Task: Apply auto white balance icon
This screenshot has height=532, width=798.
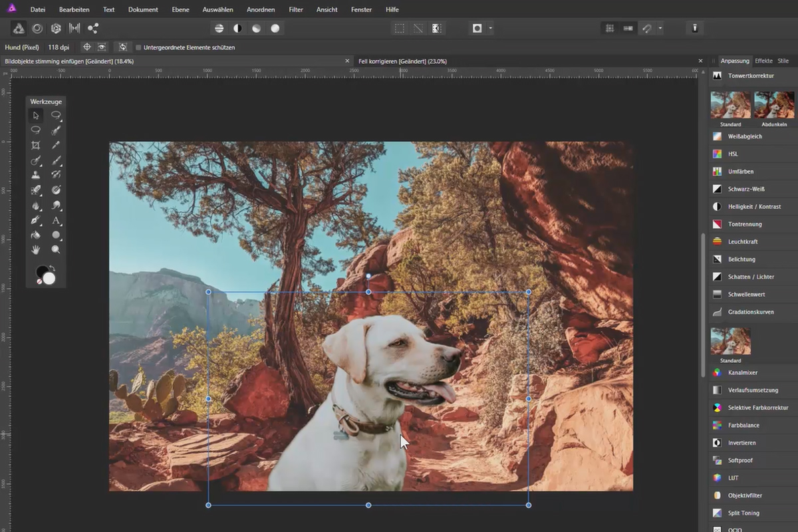Action: (275, 29)
